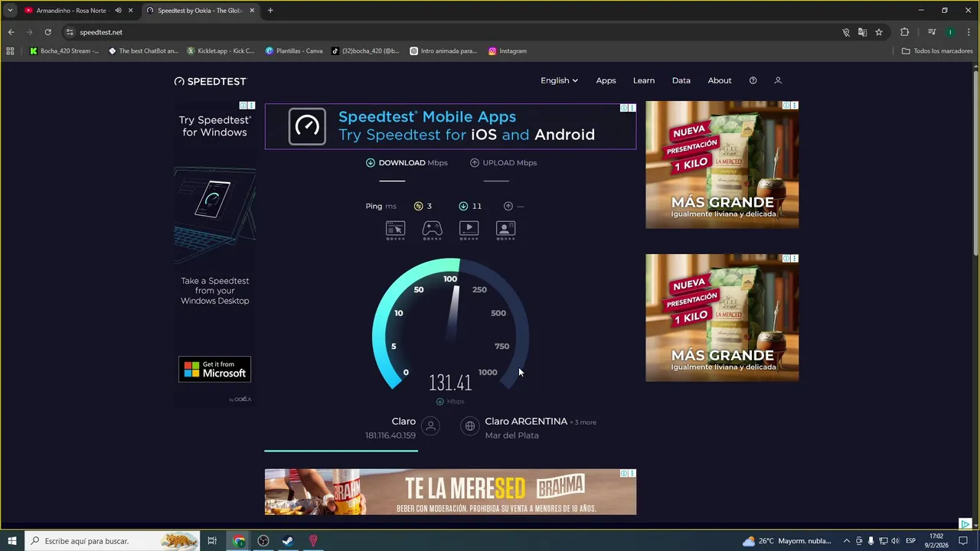Bookmark this page with the star
The image size is (980, 551).
(879, 32)
